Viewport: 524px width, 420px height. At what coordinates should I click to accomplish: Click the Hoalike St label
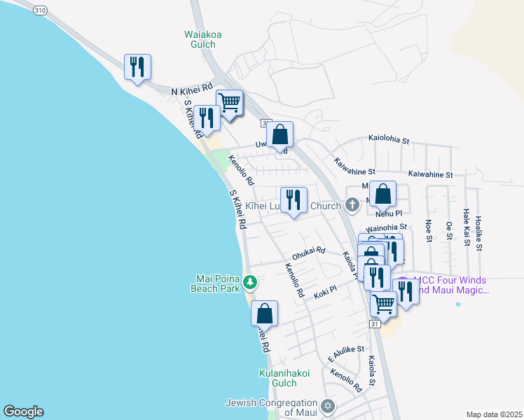pyautogui.click(x=479, y=233)
